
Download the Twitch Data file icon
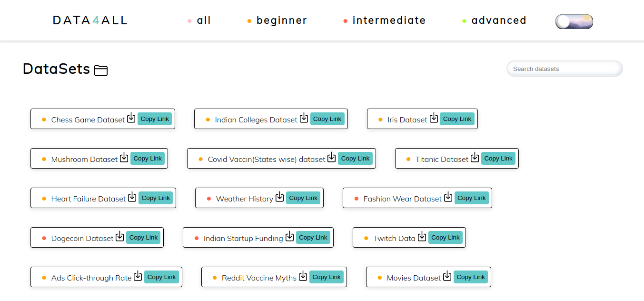422,237
